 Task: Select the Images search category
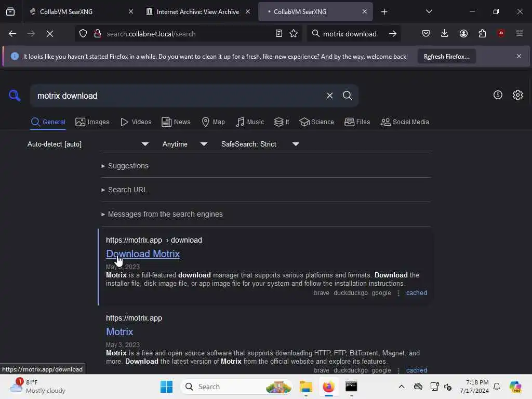tap(92, 122)
